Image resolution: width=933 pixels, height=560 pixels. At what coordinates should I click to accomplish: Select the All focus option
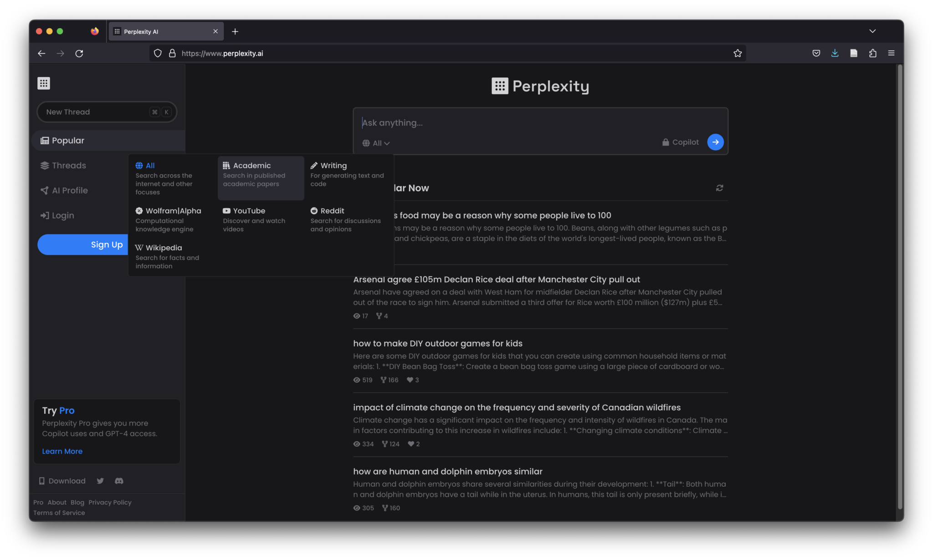coord(173,178)
